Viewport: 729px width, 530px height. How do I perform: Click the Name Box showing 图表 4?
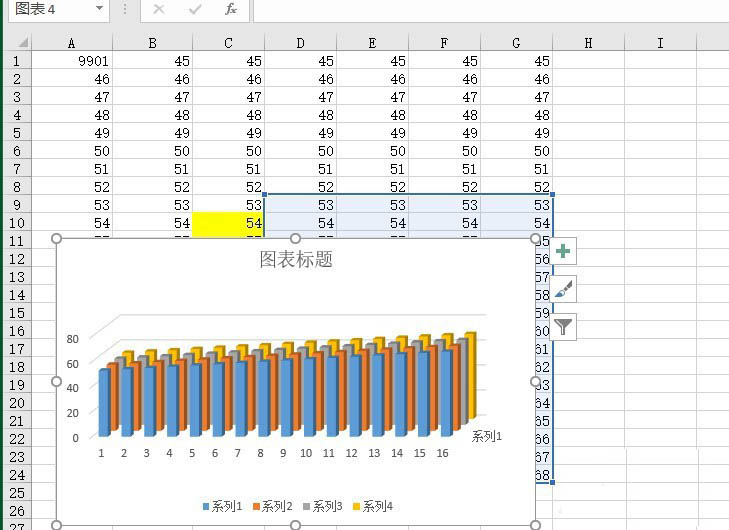[x=51, y=9]
